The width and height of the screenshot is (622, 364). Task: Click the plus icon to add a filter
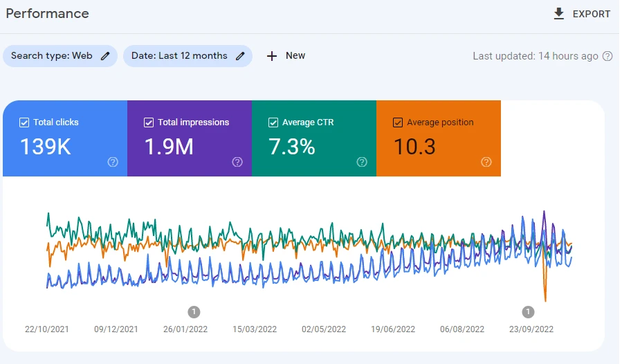click(272, 56)
